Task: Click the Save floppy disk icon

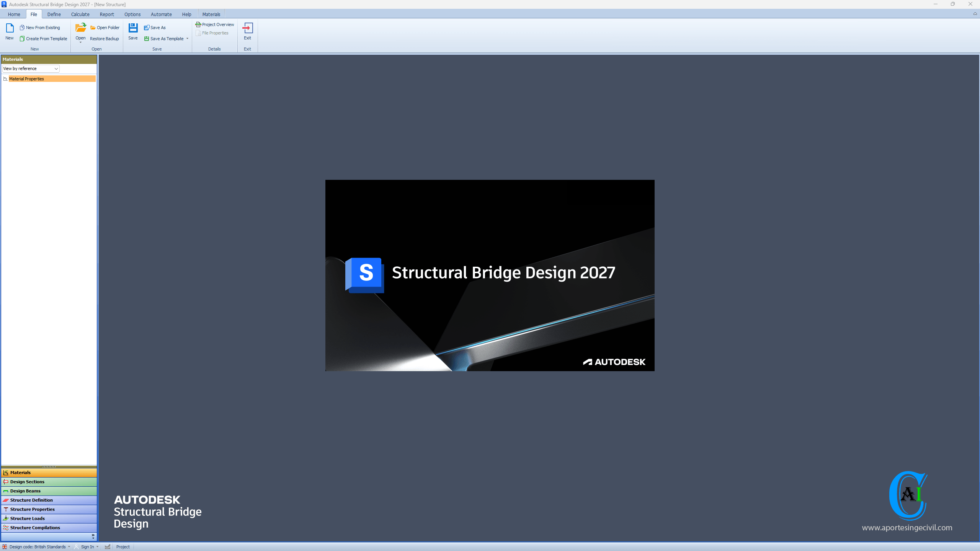Action: 133,28
